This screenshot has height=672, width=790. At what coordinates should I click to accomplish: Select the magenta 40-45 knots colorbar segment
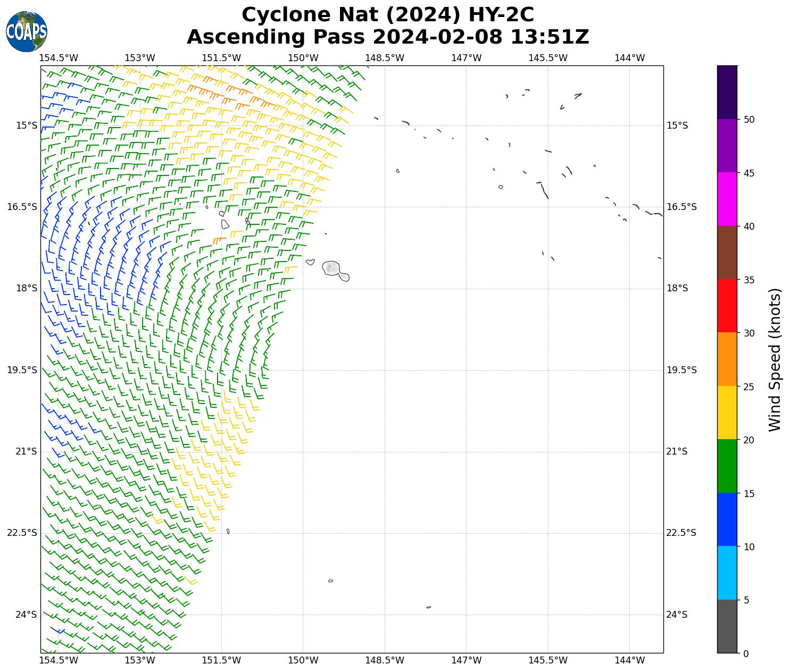coord(727,199)
